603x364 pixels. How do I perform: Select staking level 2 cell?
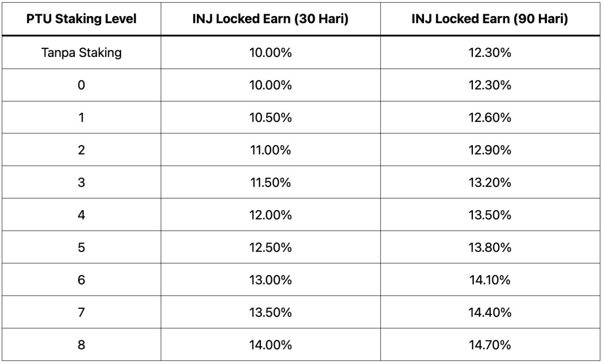tap(81, 150)
